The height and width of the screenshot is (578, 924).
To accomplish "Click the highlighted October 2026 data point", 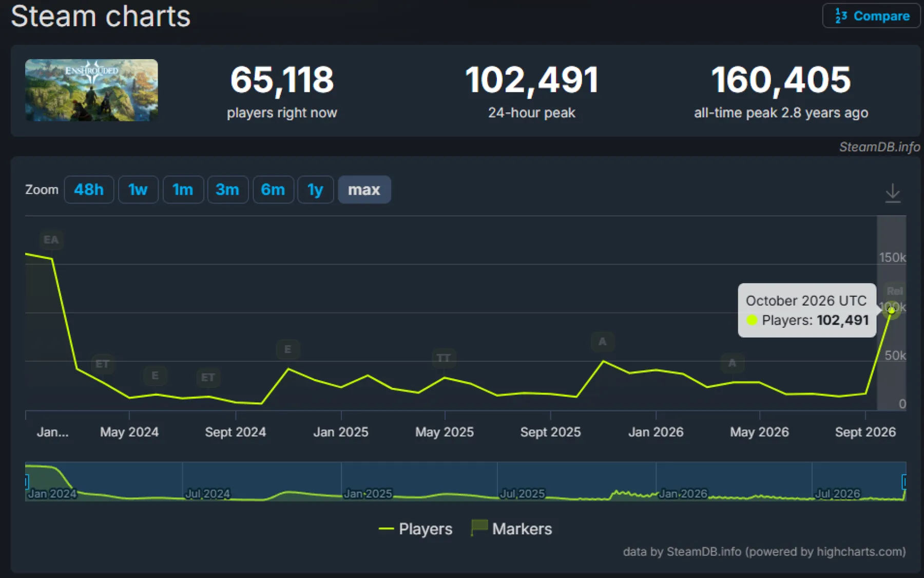I will 891,310.
